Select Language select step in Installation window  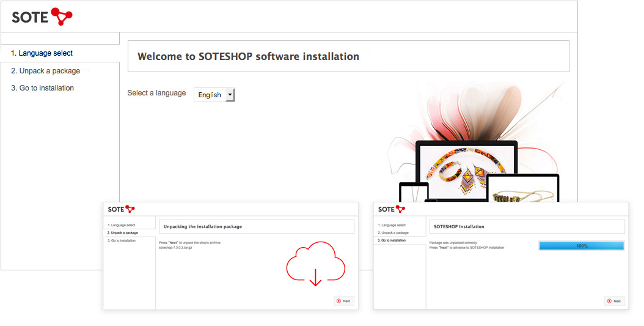392,225
